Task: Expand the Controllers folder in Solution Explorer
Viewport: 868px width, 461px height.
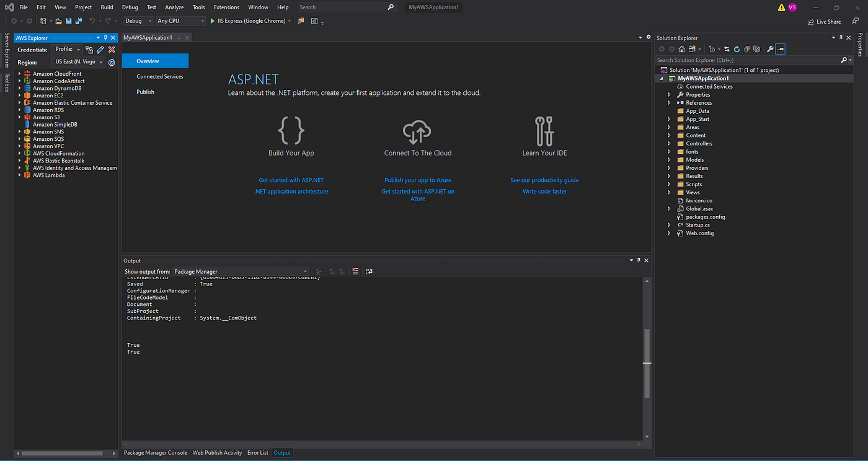Action: click(x=669, y=143)
